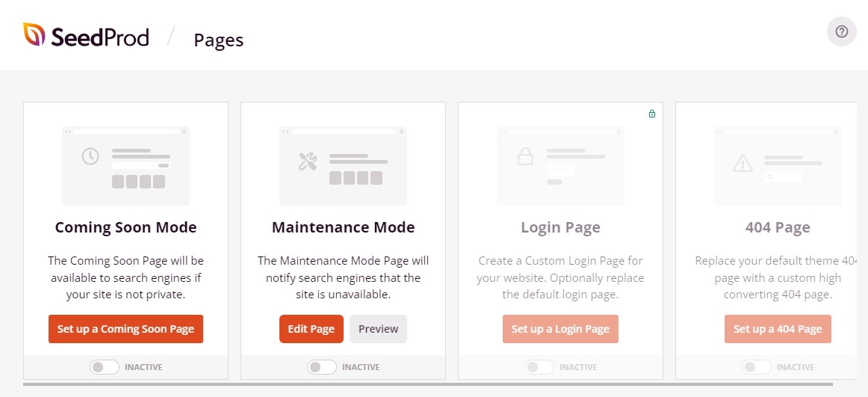Click the Coming Soon Mode preview thumbnail
Image resolution: width=868 pixels, height=397 pixels.
(125, 165)
